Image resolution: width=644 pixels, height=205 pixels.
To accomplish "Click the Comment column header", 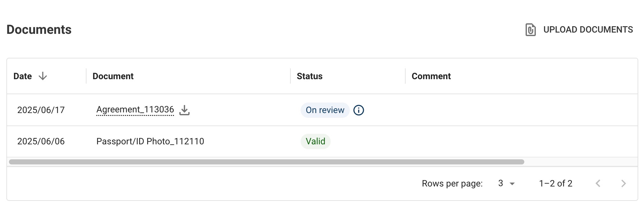I will point(431,76).
